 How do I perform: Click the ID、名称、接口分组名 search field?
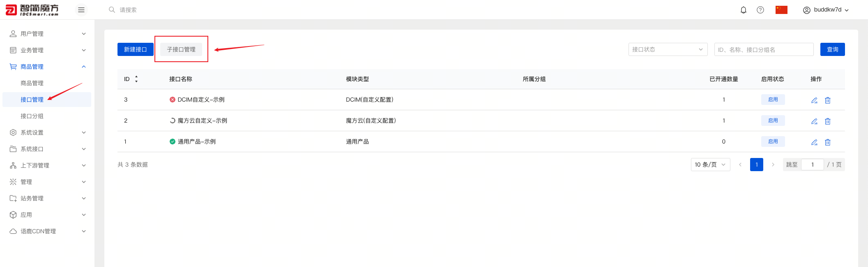(763, 49)
